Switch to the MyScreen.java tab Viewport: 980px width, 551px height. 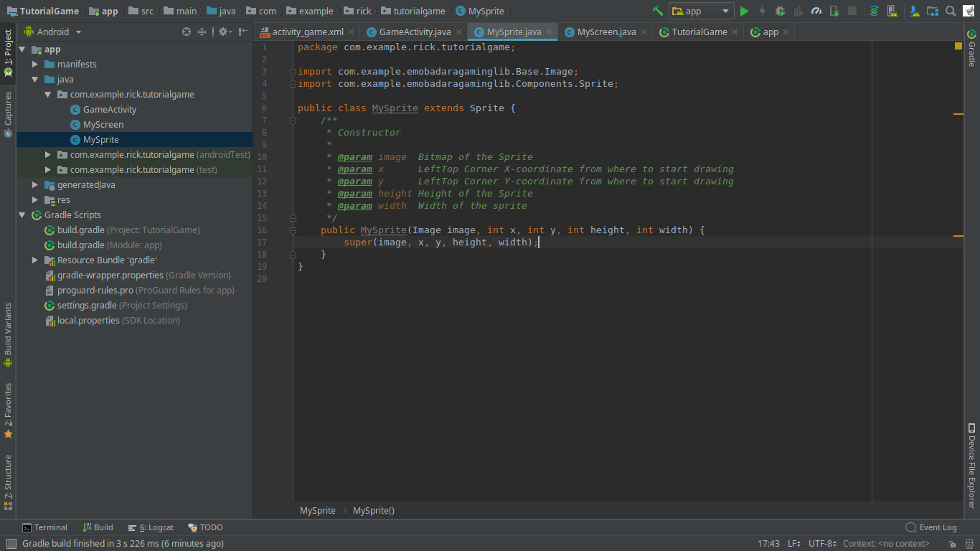606,32
